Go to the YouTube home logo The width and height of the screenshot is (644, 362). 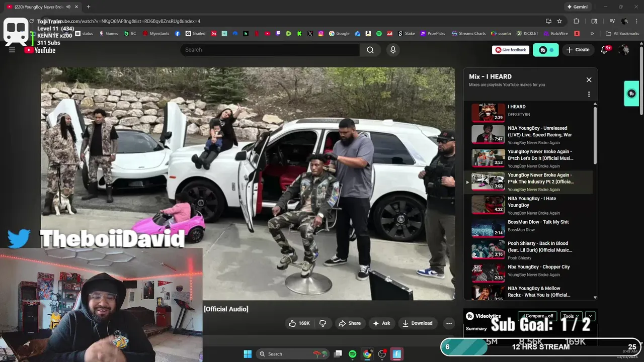point(40,50)
